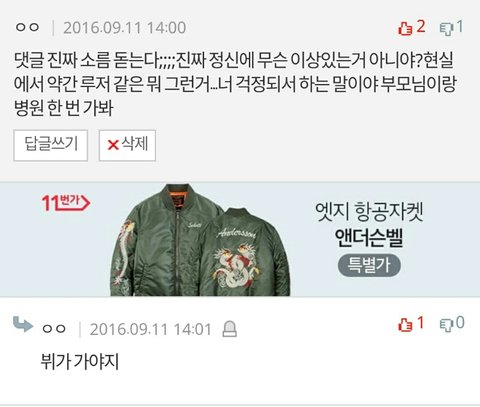Click the 엣지 항공자켓 ad headline
Image resolution: width=480 pixels, height=407 pixels.
click(369, 211)
